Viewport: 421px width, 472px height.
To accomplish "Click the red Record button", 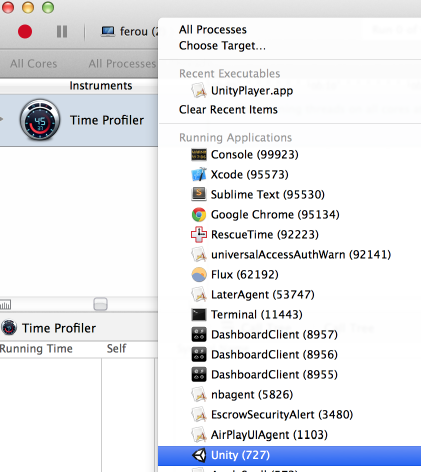I will [x=25, y=32].
